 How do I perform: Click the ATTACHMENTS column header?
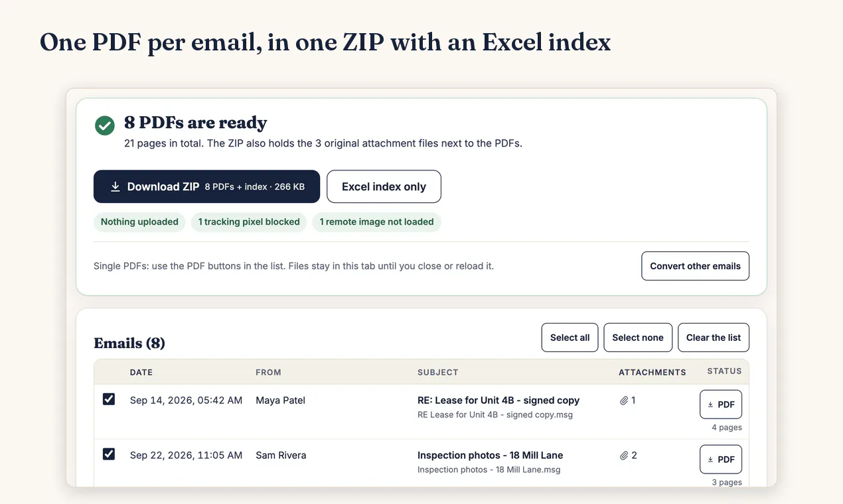[x=652, y=372]
